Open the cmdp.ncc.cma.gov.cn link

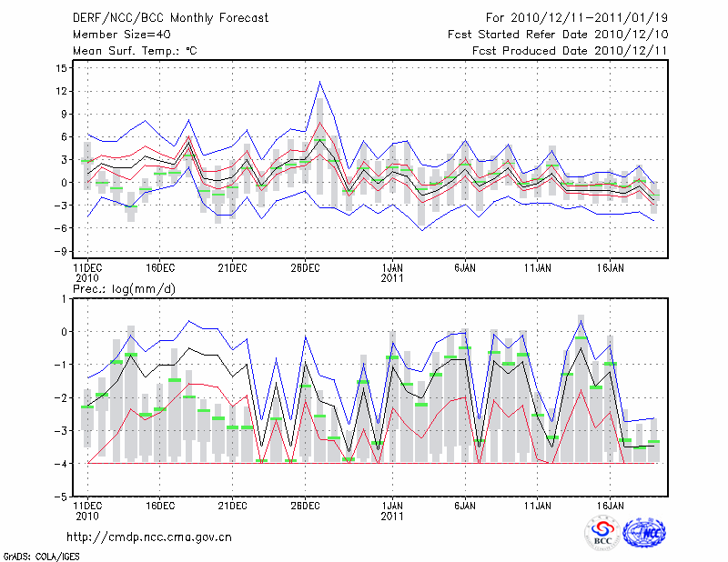[149, 537]
